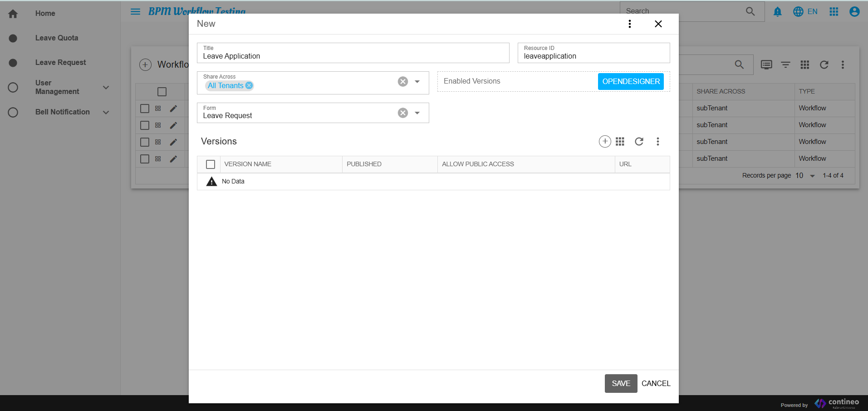Image resolution: width=868 pixels, height=411 pixels.
Task: Select User Management menu item
Action: tap(57, 87)
